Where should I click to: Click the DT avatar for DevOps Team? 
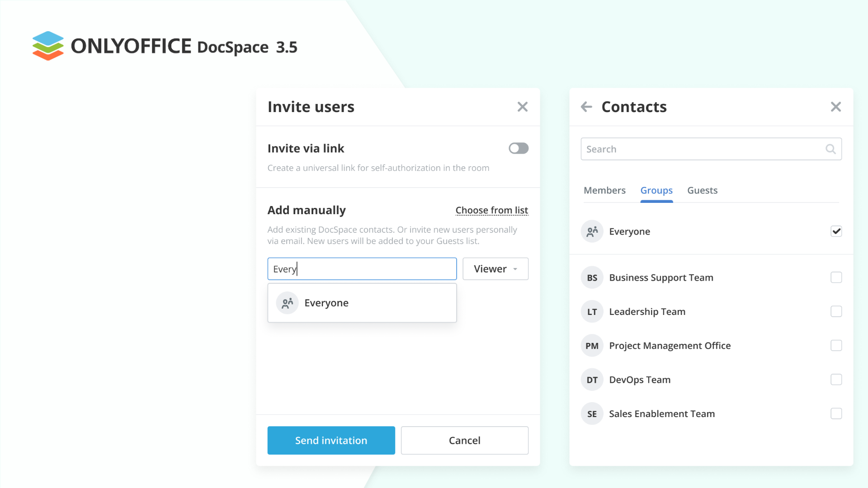(592, 380)
